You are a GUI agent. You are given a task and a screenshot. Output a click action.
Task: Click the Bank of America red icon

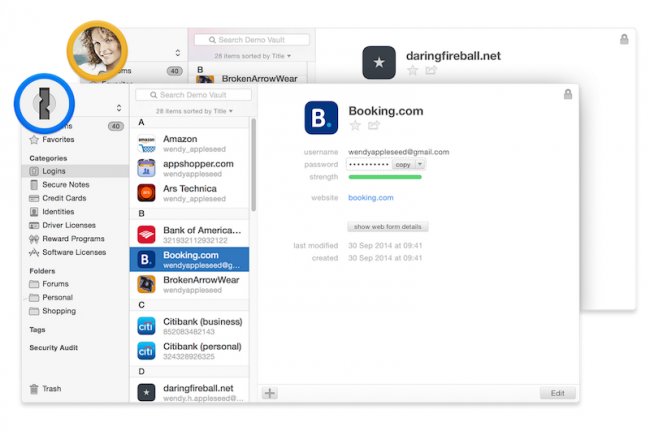click(146, 235)
